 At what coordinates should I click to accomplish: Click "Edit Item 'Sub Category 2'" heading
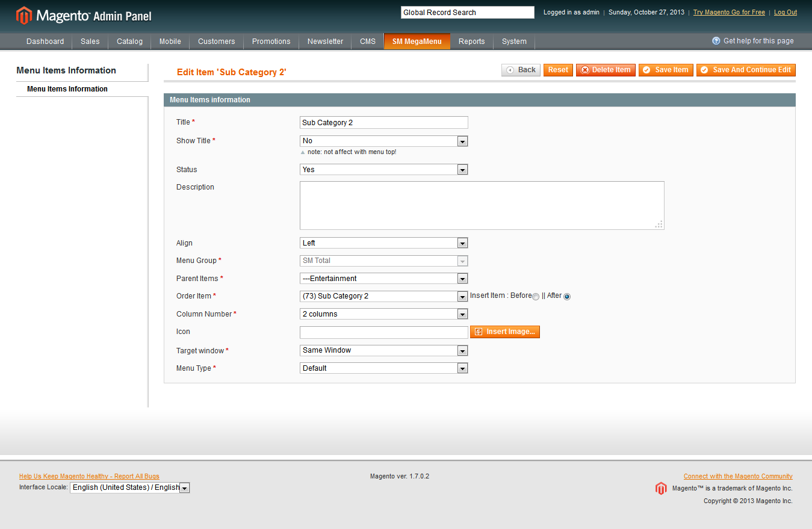[232, 72]
